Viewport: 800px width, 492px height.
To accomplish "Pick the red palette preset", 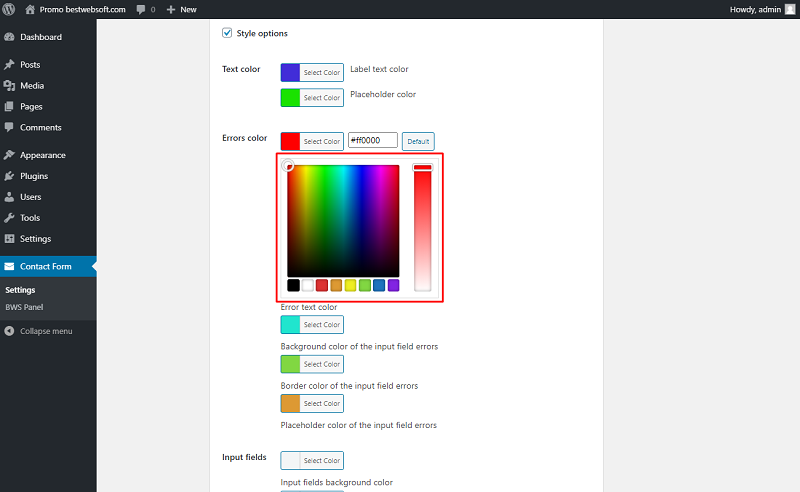I will 322,285.
